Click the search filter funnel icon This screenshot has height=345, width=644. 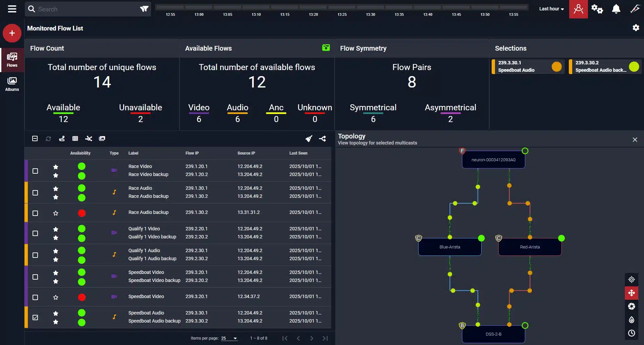coord(144,9)
